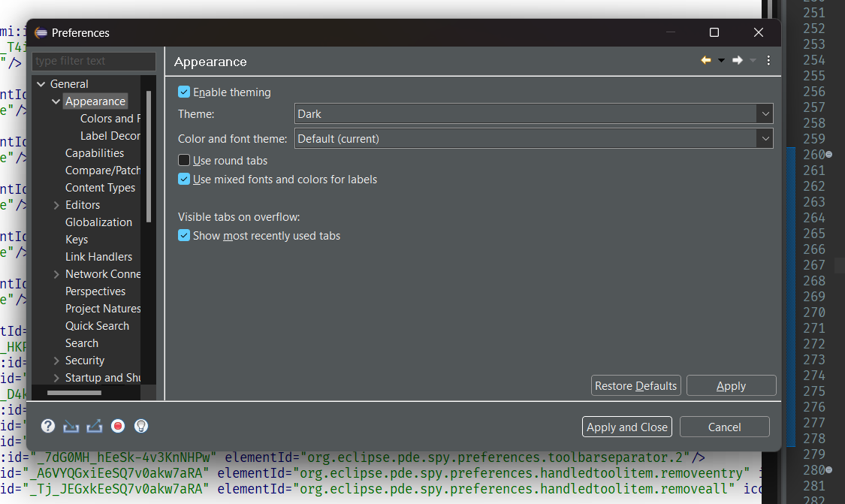The width and height of the screenshot is (845, 504).
Task: Uncheck Show most recently used tabs
Action: pos(183,235)
